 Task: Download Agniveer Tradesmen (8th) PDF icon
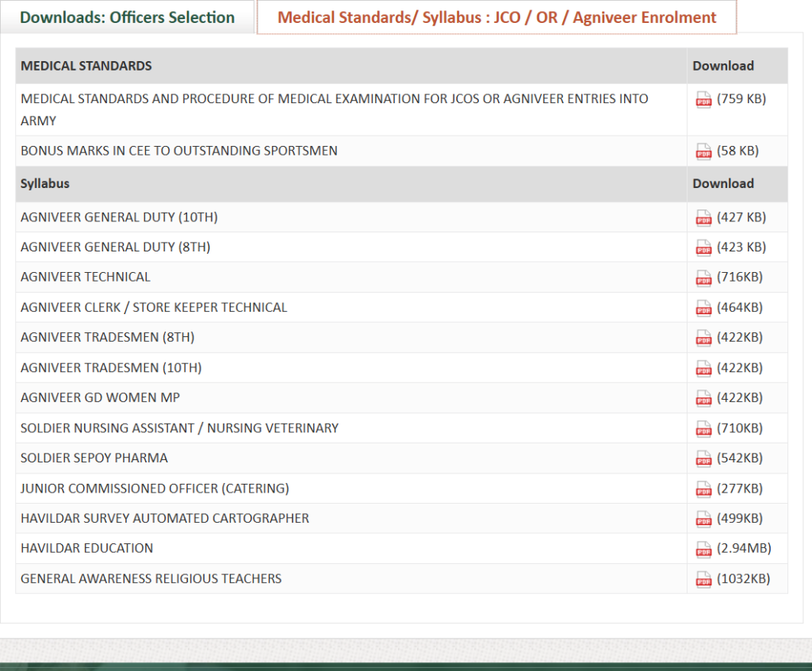click(703, 338)
